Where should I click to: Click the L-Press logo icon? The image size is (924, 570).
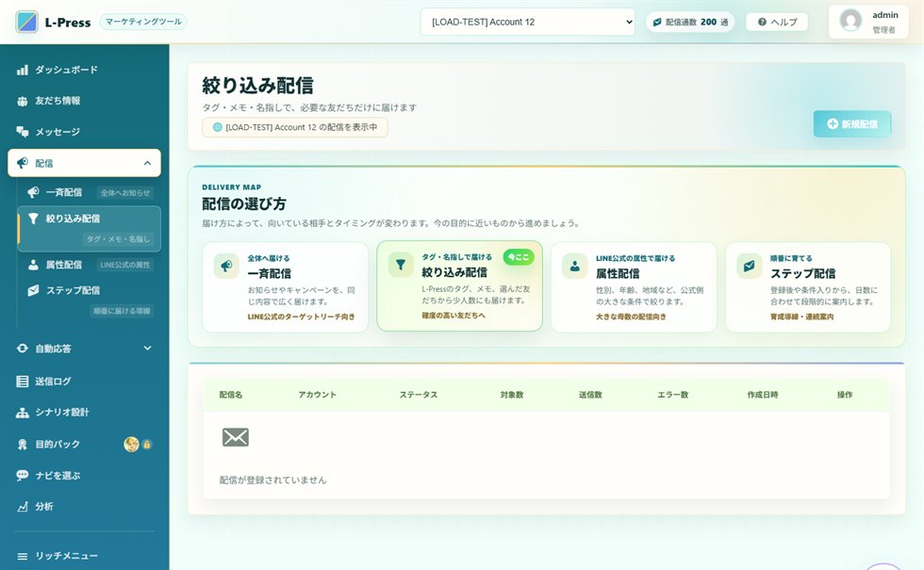(26, 22)
